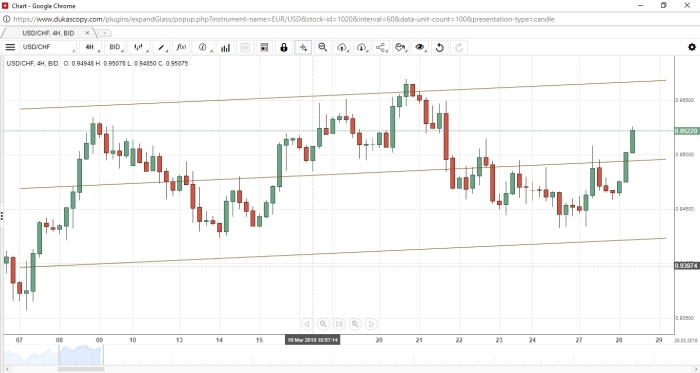Open the f(x) indicators tool
The height and width of the screenshot is (373, 700).
point(181,47)
